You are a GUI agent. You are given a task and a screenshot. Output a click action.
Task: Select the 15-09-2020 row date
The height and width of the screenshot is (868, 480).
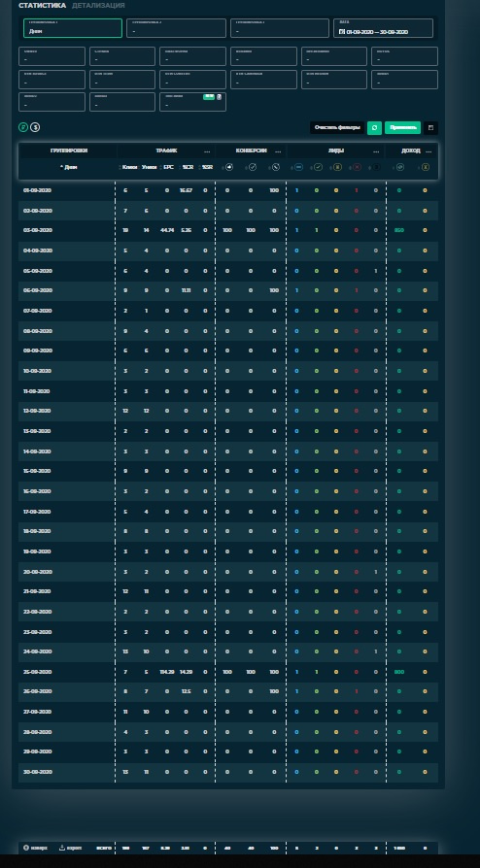[37, 471]
